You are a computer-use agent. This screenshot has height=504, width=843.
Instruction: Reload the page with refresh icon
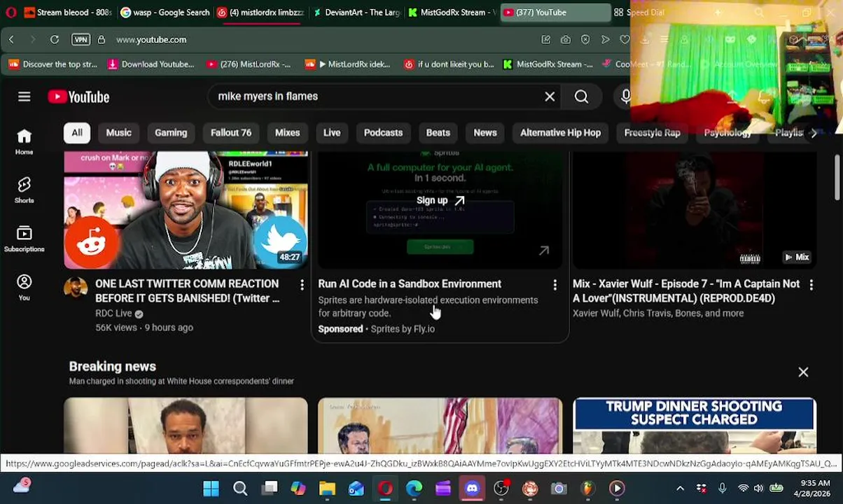coord(55,40)
